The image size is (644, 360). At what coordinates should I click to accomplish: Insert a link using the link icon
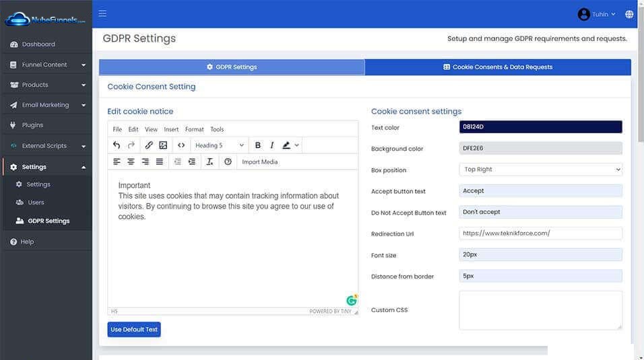pos(149,145)
